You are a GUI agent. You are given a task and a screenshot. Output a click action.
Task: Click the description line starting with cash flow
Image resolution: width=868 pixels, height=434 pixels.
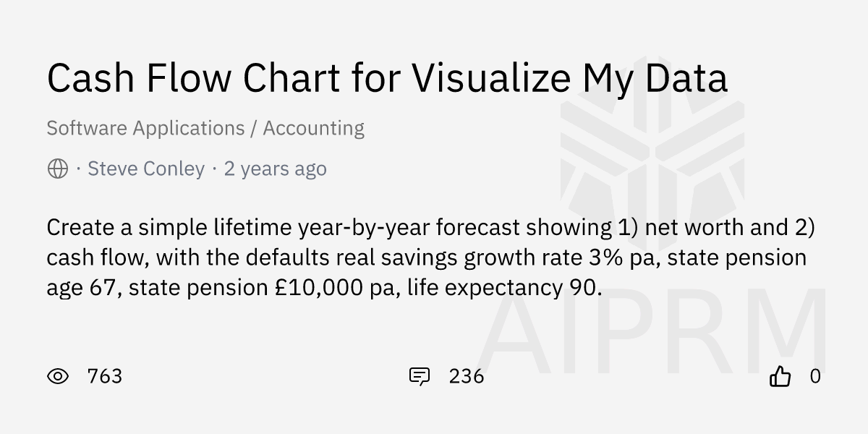tap(426, 258)
